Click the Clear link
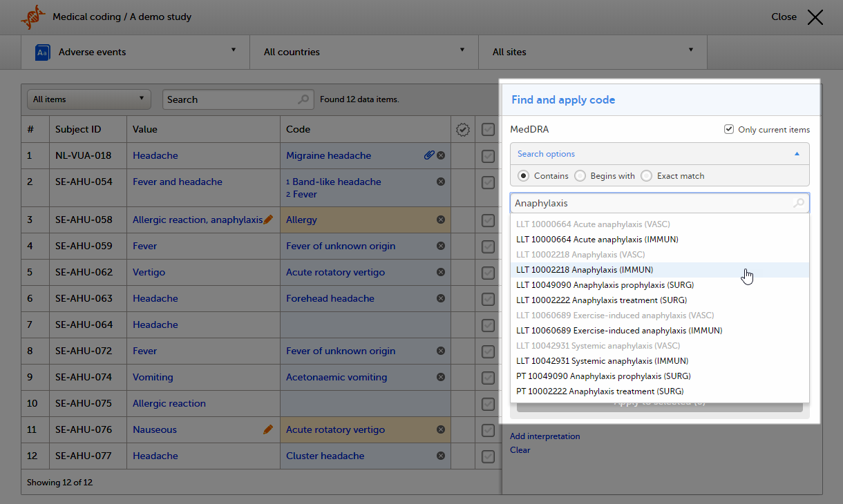Screen dimensions: 843x504 (x=520, y=450)
